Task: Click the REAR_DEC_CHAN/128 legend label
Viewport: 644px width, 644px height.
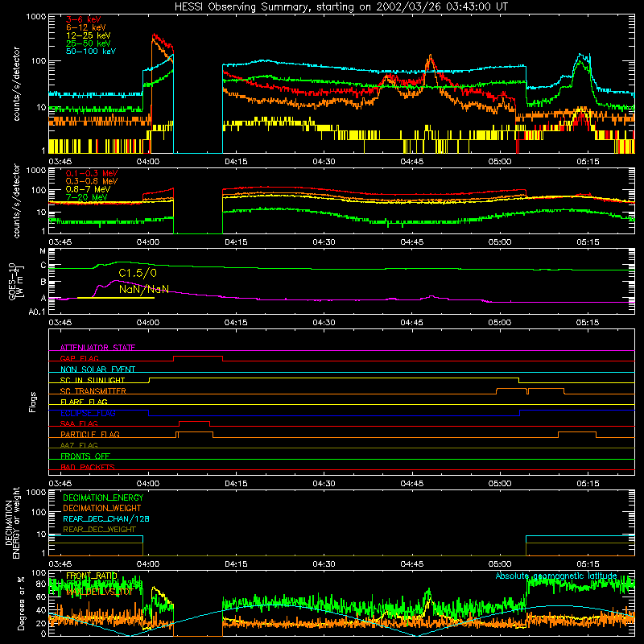Action: pyautogui.click(x=106, y=518)
